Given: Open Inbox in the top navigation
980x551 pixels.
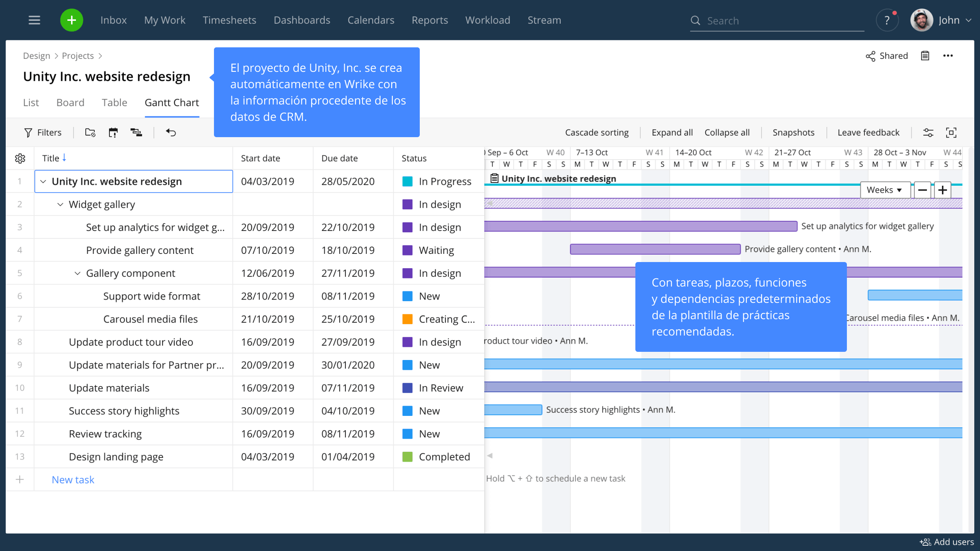Looking at the screenshot, I should click(x=114, y=20).
